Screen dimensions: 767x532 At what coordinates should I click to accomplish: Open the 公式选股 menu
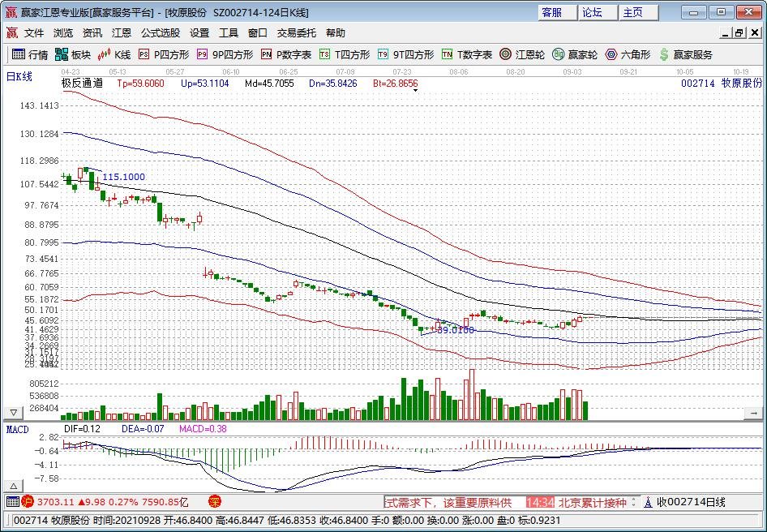(x=161, y=33)
